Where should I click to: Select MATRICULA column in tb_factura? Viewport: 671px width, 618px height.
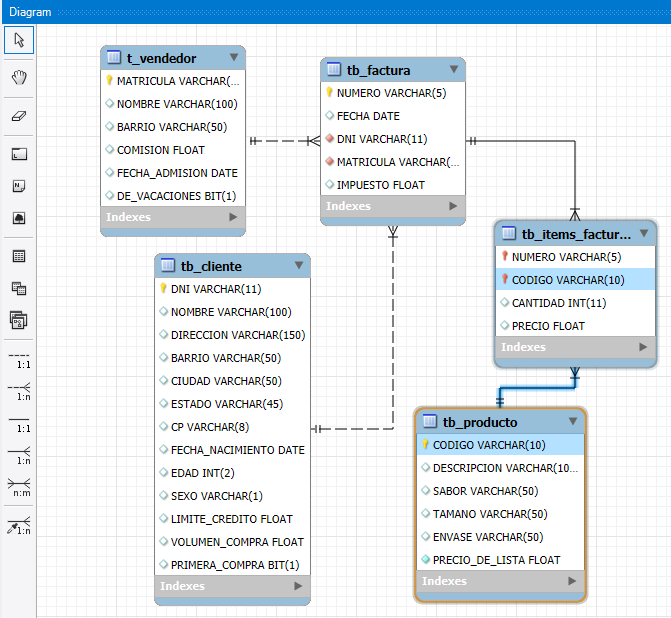click(393, 162)
